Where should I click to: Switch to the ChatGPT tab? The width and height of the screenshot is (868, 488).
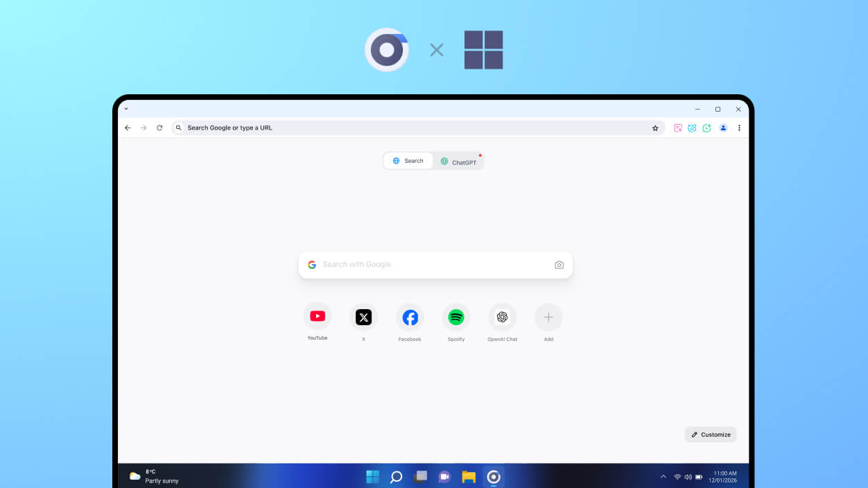click(459, 162)
